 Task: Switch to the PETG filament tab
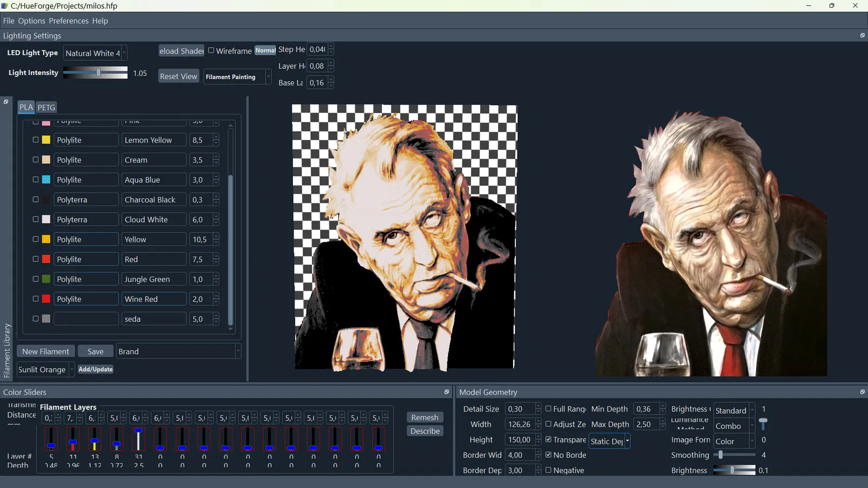[x=46, y=107]
